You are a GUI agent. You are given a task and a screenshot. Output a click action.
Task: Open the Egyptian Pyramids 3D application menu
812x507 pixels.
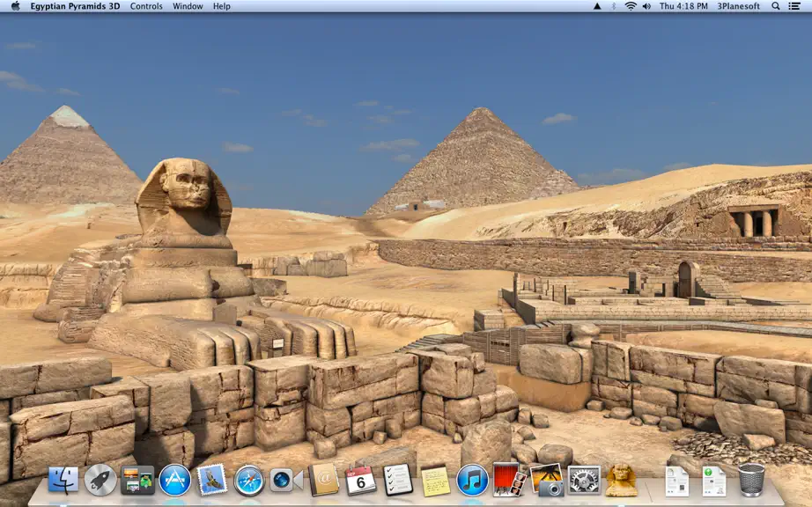[x=75, y=6]
